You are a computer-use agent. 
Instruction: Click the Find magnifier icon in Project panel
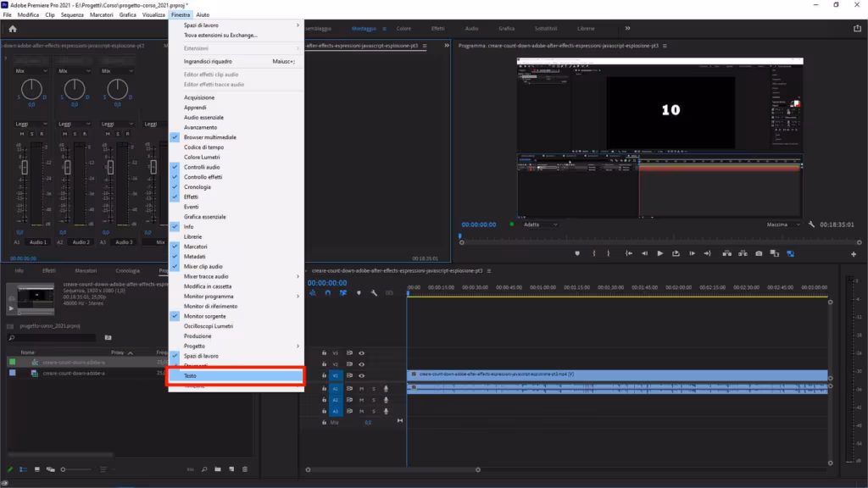[x=203, y=469]
